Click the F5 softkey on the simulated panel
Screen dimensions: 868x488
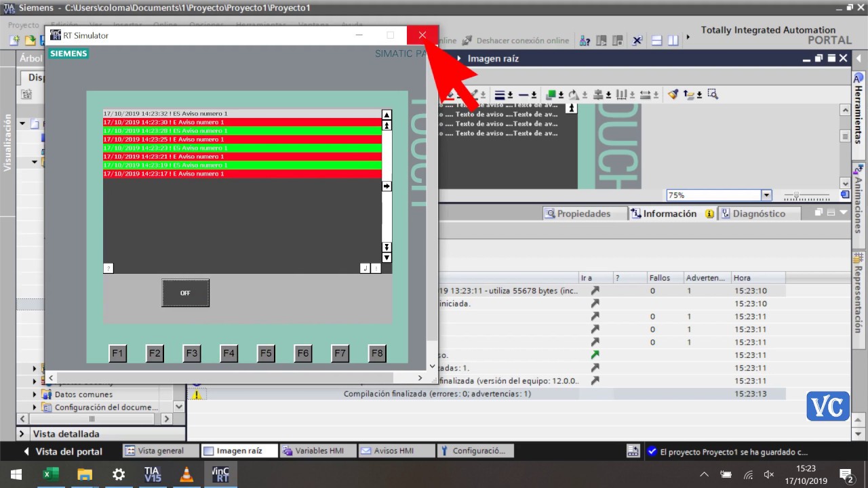click(266, 353)
